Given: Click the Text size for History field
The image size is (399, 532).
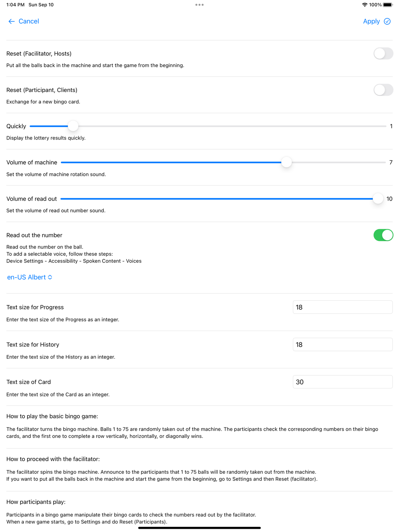Looking at the screenshot, I should (x=342, y=345).
